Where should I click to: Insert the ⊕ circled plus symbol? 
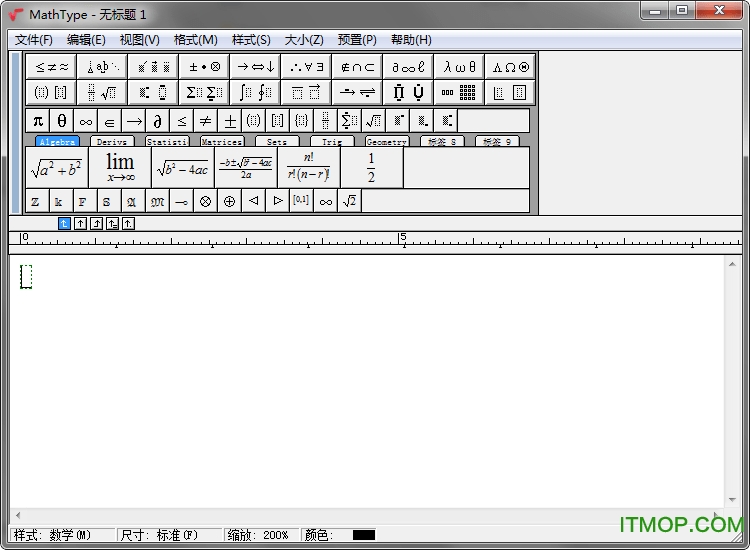230,201
